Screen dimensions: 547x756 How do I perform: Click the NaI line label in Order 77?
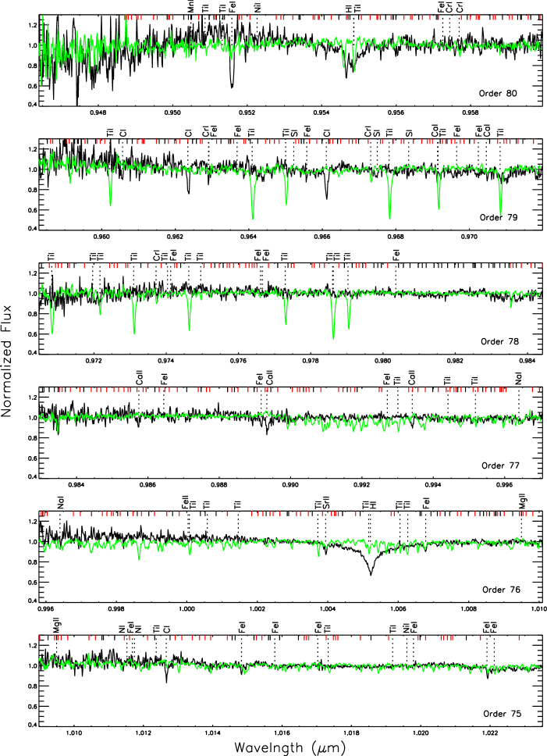point(519,379)
